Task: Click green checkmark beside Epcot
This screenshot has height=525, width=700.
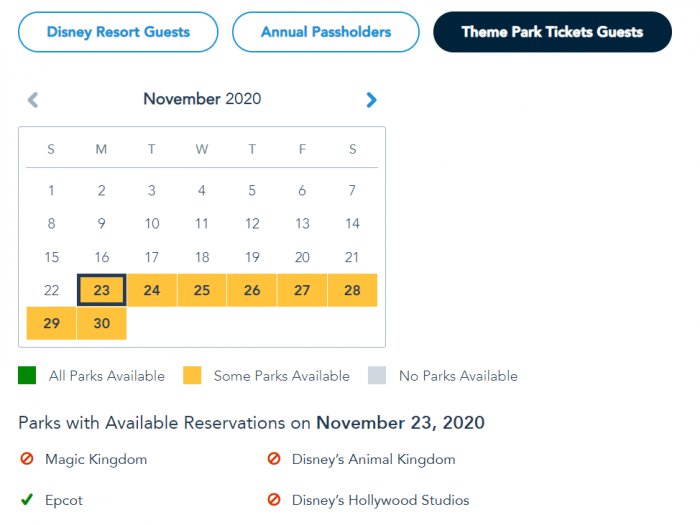Action: coord(27,500)
